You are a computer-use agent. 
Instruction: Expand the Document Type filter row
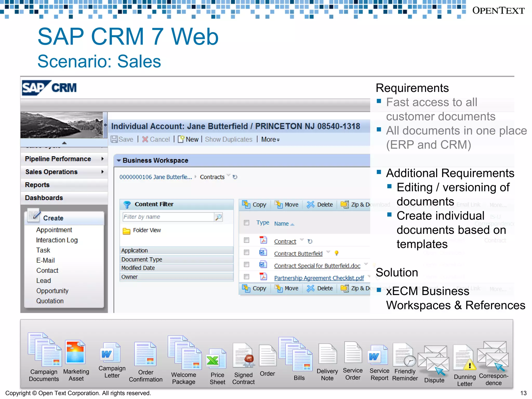pyautogui.click(x=177, y=259)
